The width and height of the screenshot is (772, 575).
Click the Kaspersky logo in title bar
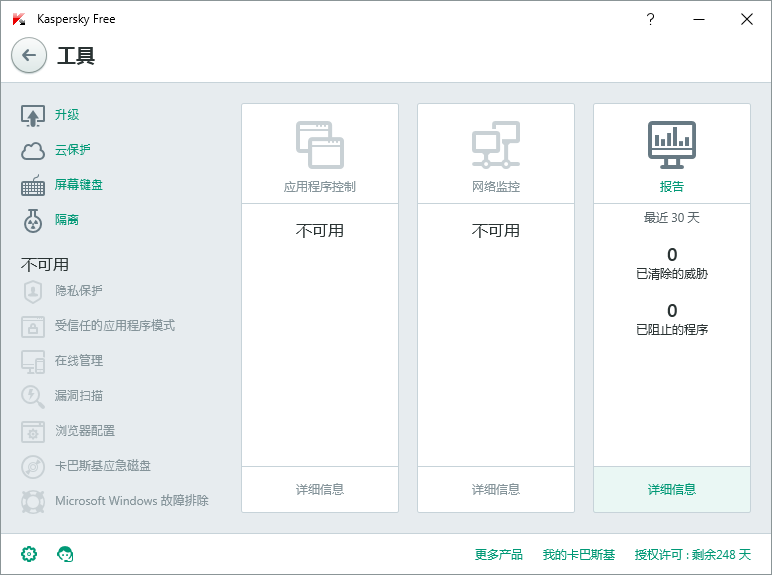pos(19,19)
